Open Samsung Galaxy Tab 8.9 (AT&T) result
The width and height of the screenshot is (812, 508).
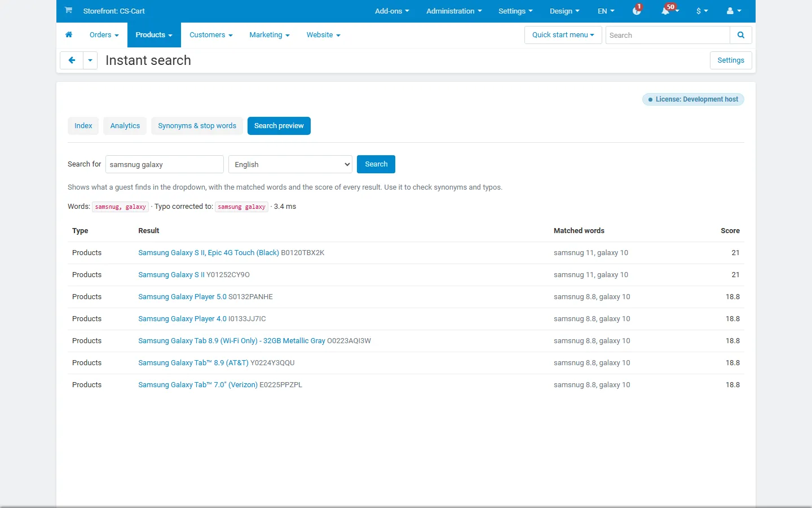[193, 363]
